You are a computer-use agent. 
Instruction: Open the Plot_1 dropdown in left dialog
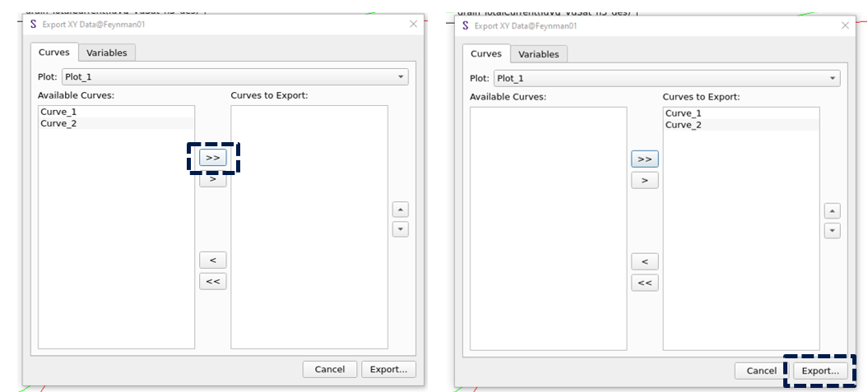234,77
